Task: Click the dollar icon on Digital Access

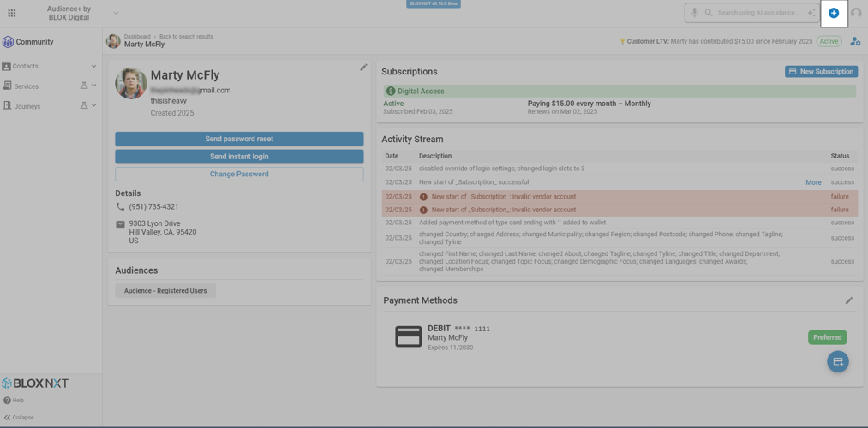Action: pyautogui.click(x=392, y=92)
